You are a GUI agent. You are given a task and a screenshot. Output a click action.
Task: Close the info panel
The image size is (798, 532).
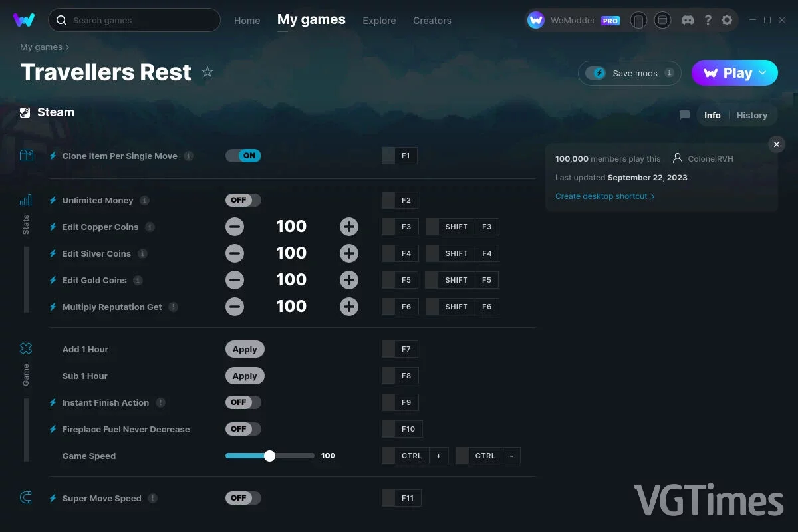tap(777, 144)
